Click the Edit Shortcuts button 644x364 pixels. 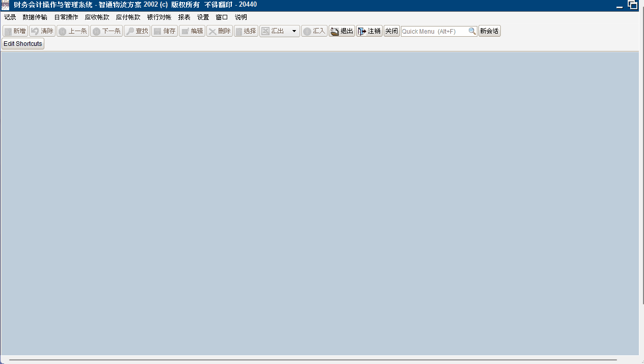coord(23,44)
